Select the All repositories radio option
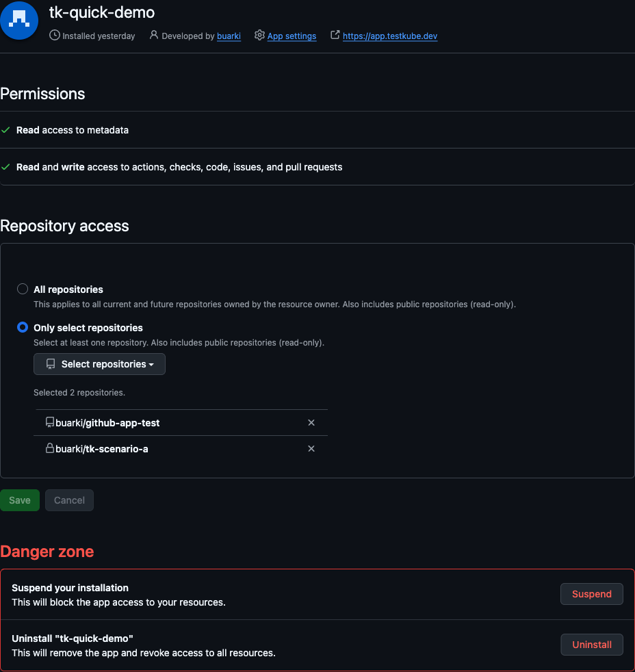Screen dimensions: 635x672 (23, 289)
